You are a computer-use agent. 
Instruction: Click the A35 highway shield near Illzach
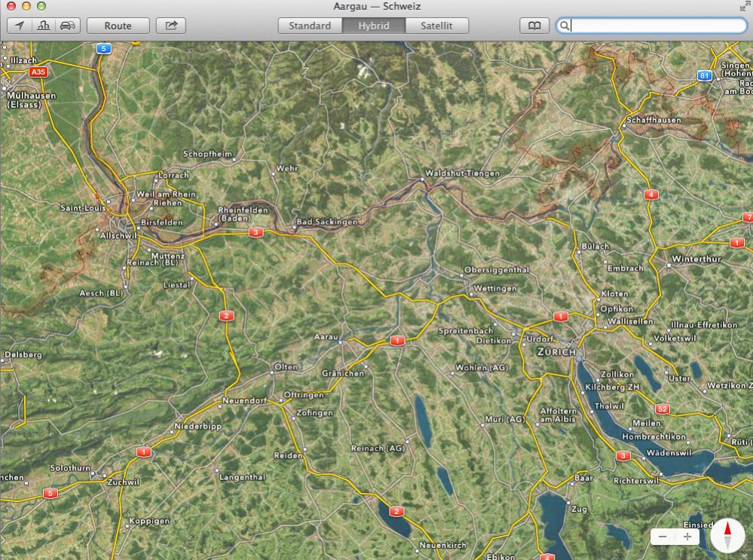38,72
